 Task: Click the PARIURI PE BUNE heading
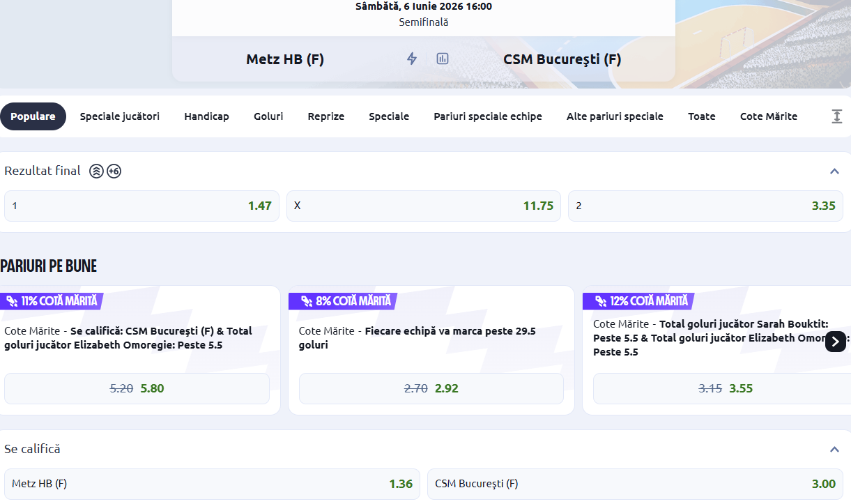pos(49,266)
